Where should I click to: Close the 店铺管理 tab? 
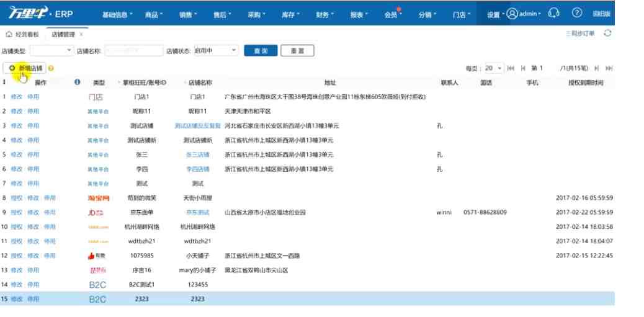pos(81,35)
